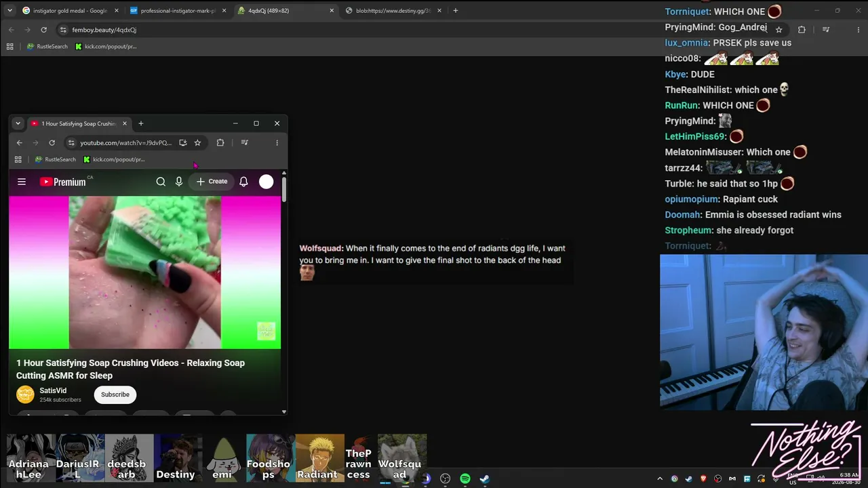Image resolution: width=868 pixels, height=488 pixels.
Task: Click the Kbye username in chat
Action: pos(675,75)
